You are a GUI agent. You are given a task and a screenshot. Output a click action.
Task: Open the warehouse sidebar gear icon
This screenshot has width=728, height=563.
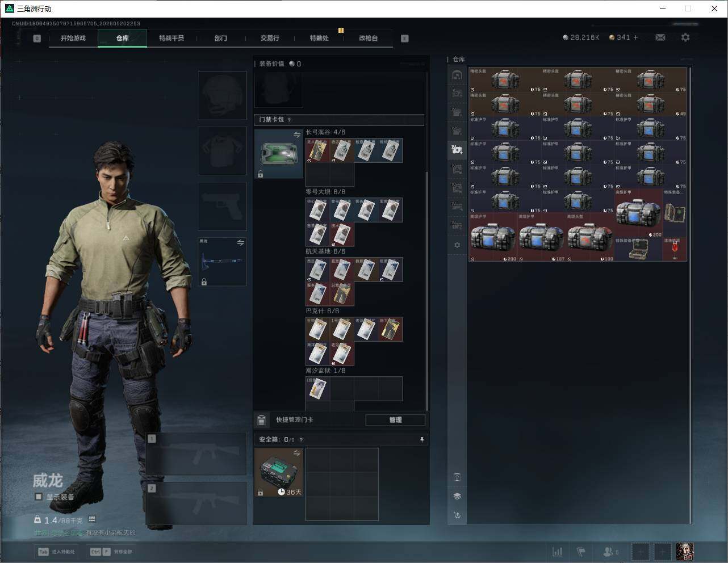457,245
